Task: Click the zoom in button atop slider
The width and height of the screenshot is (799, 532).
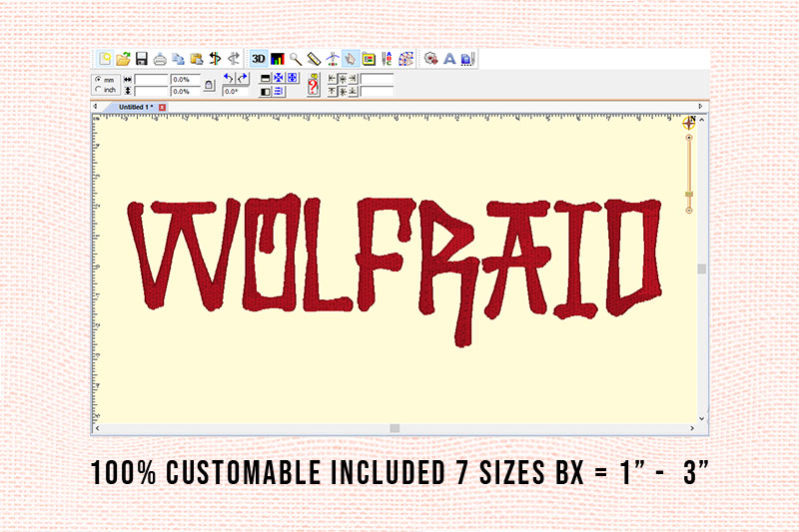Action: click(x=689, y=138)
